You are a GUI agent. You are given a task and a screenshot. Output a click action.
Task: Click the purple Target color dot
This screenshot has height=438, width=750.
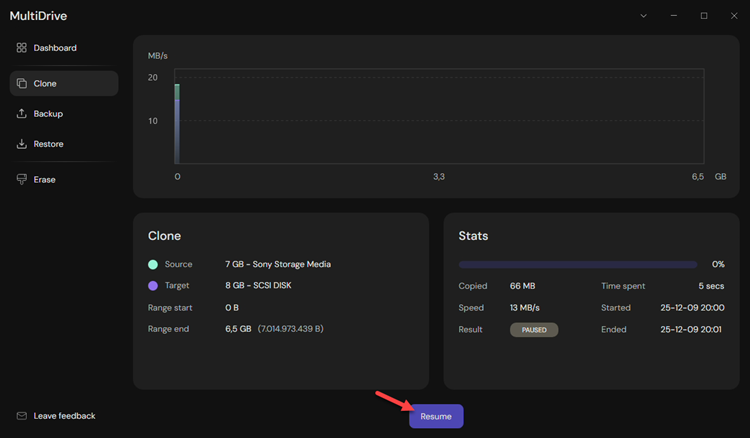(x=153, y=286)
